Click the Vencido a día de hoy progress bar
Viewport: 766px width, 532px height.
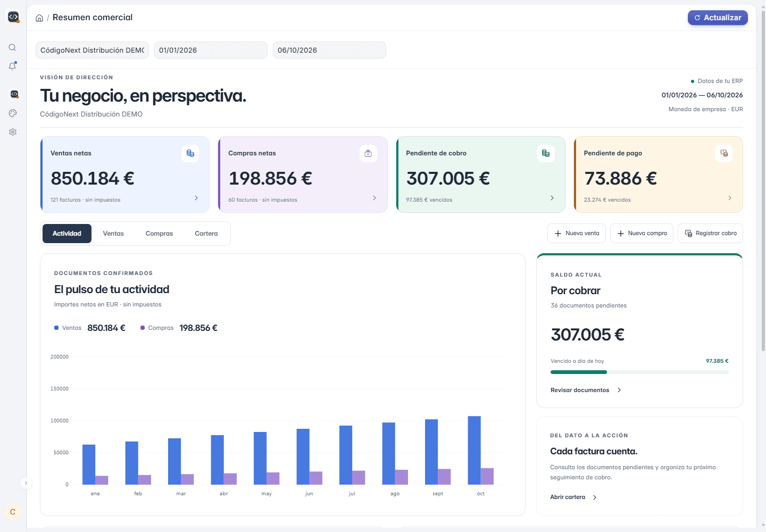click(639, 372)
